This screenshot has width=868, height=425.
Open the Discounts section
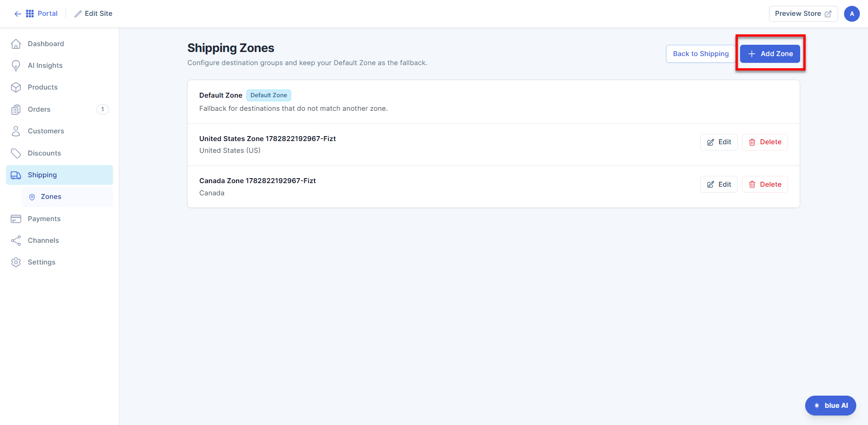coord(59,153)
